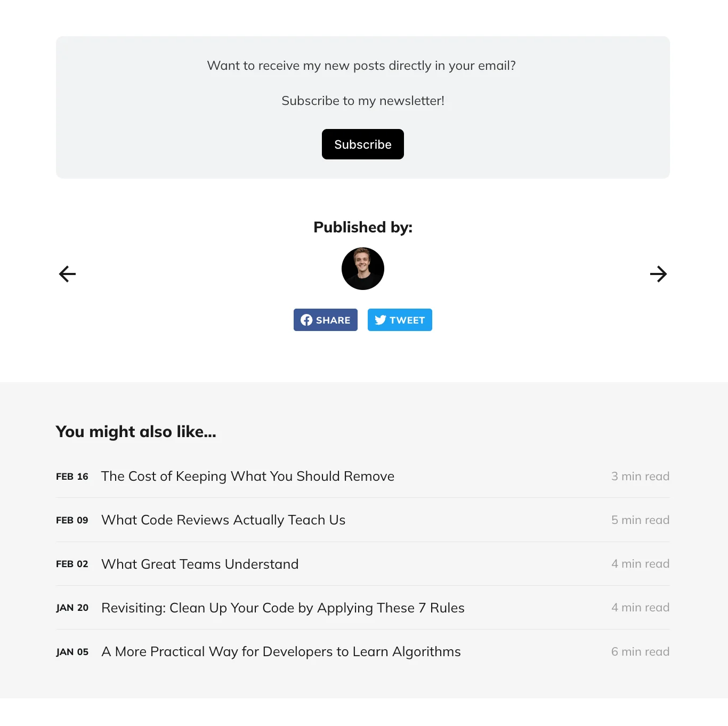The height and width of the screenshot is (726, 728).
Task: Click the JAN 20 date label
Action: pos(72,608)
